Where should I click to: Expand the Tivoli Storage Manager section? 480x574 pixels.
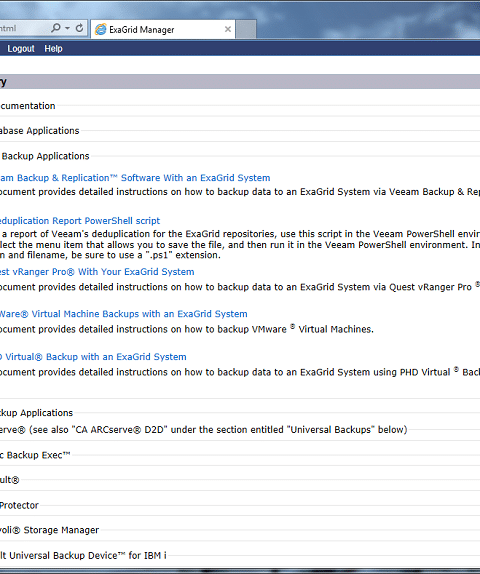tap(49, 530)
